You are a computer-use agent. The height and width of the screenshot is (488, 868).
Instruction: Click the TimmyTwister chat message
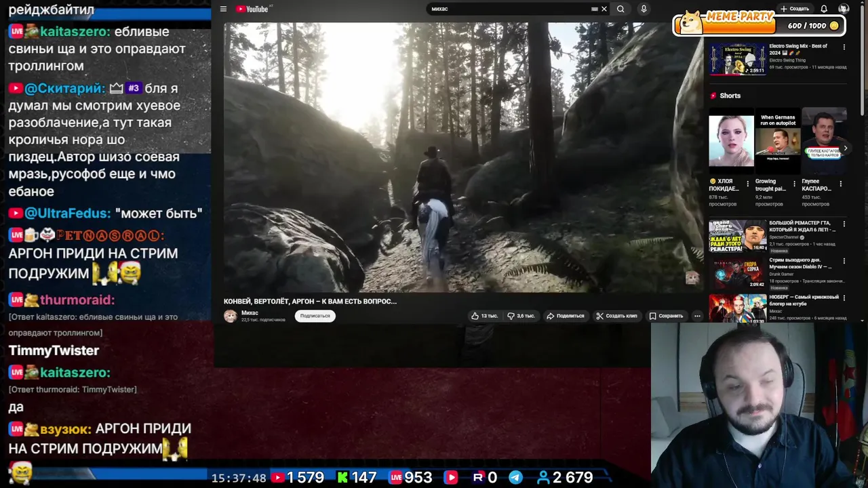54,350
